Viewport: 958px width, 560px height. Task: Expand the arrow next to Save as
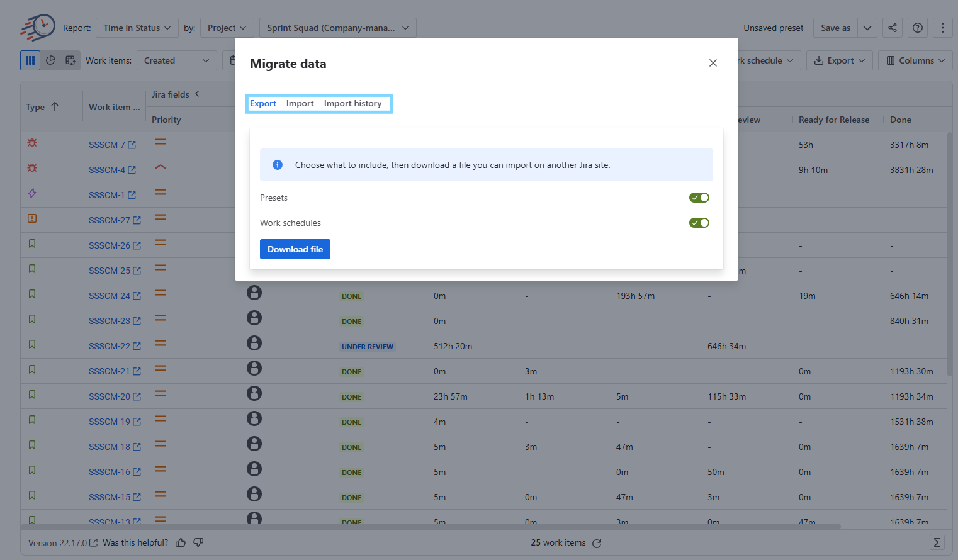[x=867, y=28]
